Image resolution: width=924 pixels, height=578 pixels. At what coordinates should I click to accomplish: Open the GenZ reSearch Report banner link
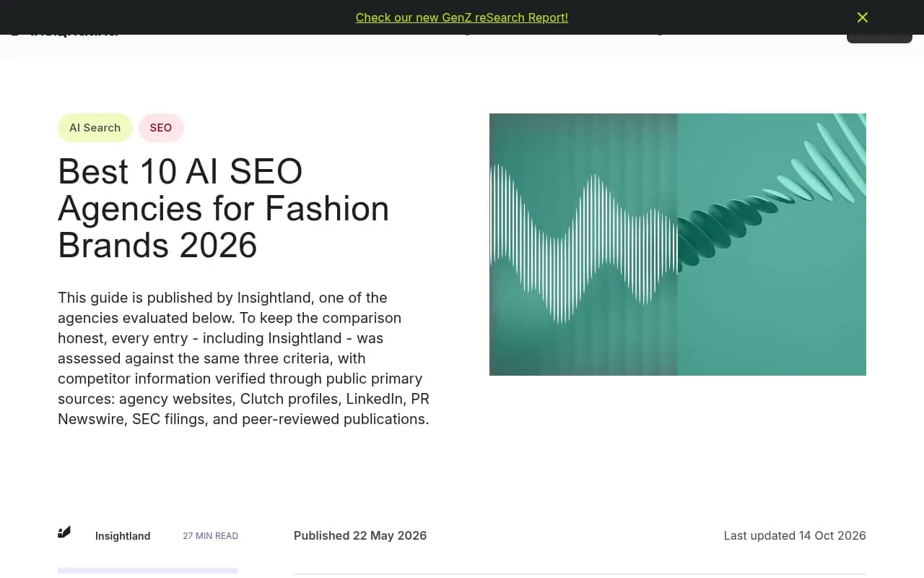coord(462,17)
